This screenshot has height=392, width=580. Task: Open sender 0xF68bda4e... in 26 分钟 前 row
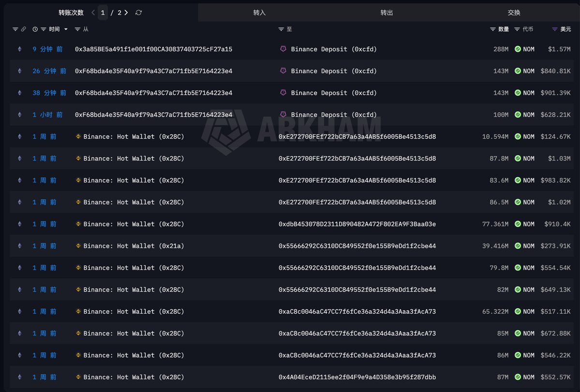pyautogui.click(x=153, y=71)
